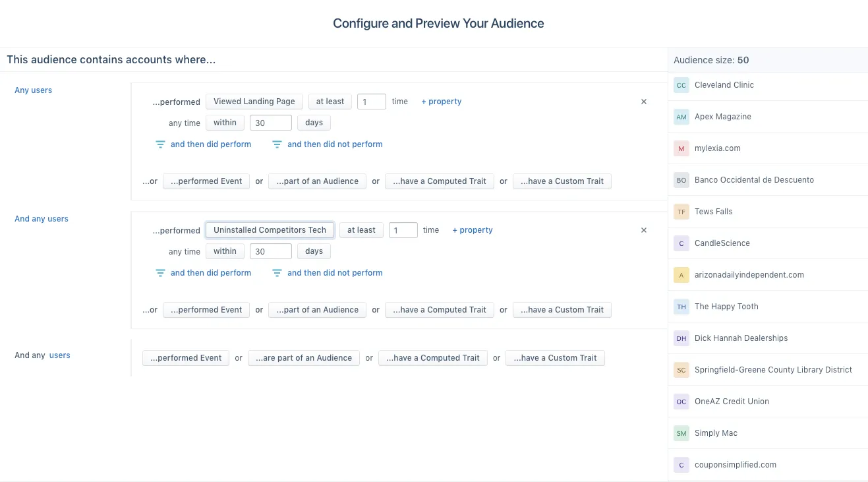Remove the Uninstalled Competitors Tech condition
This screenshot has height=482, width=868.
click(644, 230)
